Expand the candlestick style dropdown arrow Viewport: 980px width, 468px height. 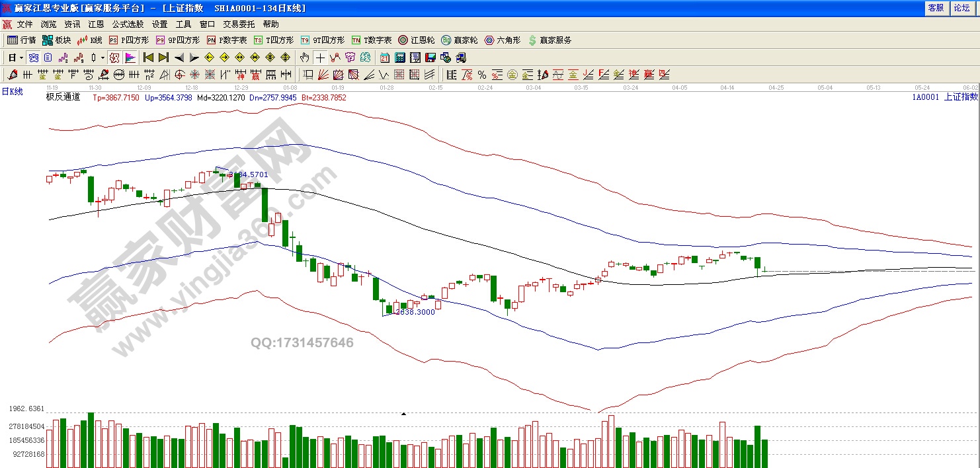[102, 58]
